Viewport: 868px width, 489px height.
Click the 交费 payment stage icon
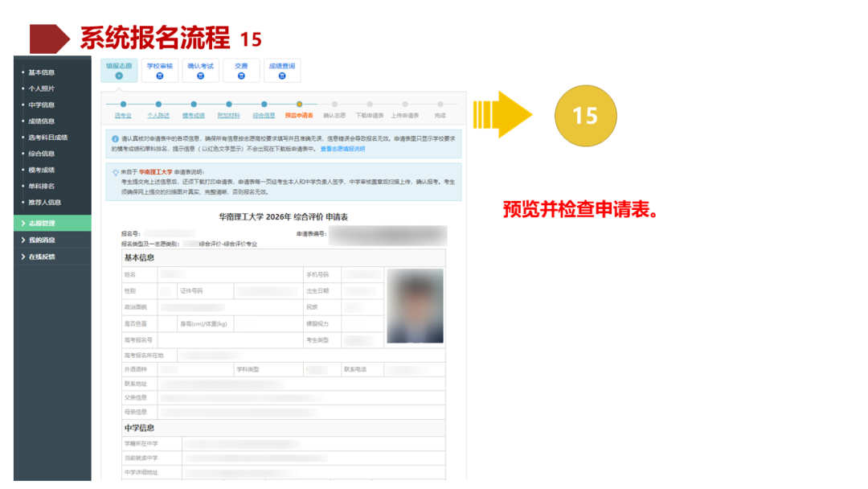pyautogui.click(x=241, y=77)
